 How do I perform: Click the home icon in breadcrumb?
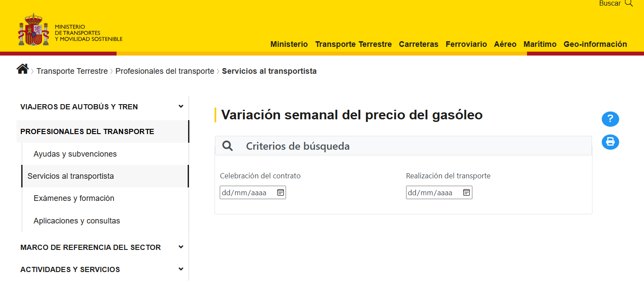(23, 69)
